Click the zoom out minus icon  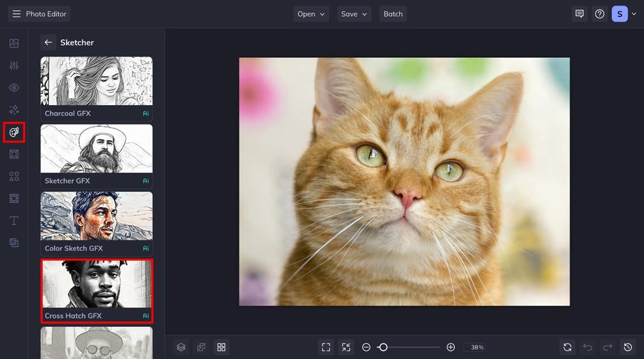pyautogui.click(x=366, y=347)
